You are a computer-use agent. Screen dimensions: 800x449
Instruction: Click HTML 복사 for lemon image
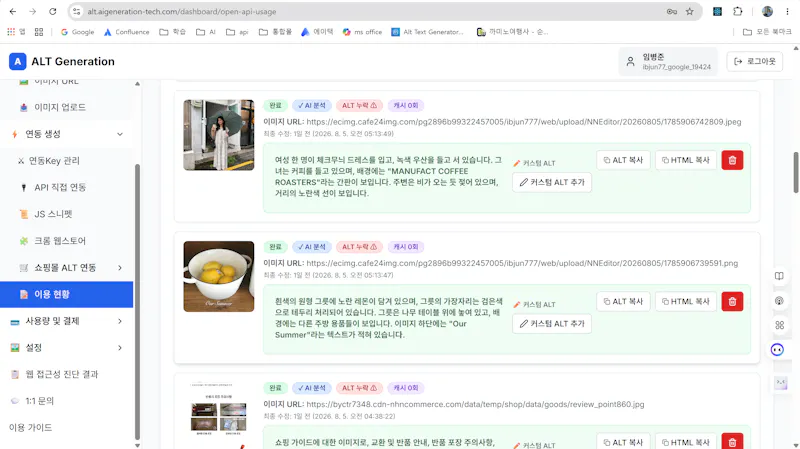point(686,302)
